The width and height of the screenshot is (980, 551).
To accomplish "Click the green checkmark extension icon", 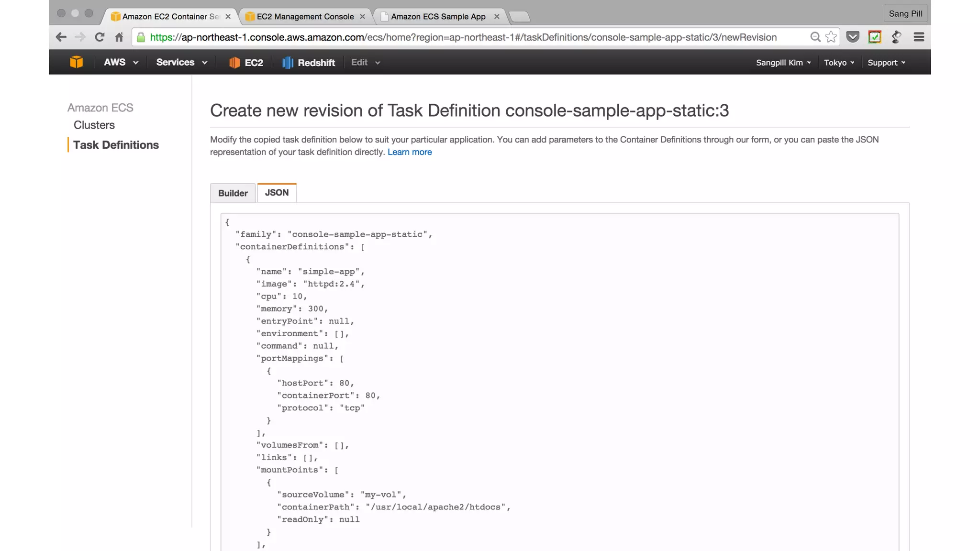I will click(875, 37).
